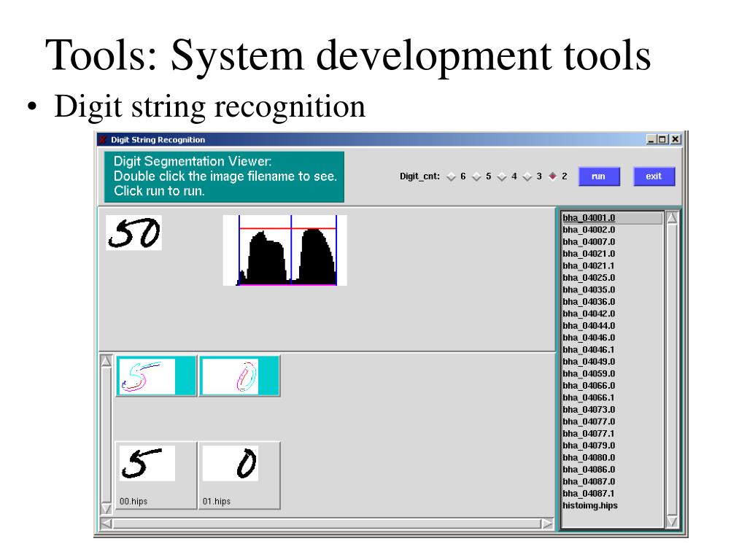Image resolution: width=747 pixels, height=560 pixels.
Task: Click file list scroll down arrow
Action: [x=672, y=521]
